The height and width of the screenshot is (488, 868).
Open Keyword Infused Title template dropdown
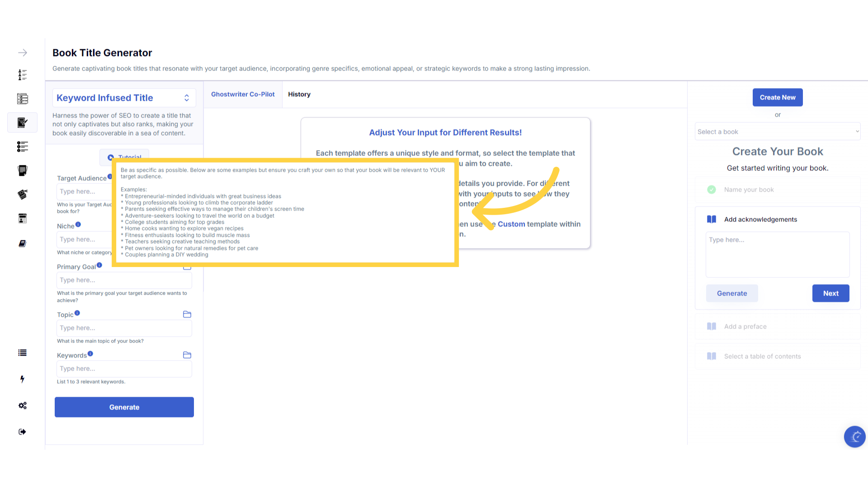pos(124,98)
